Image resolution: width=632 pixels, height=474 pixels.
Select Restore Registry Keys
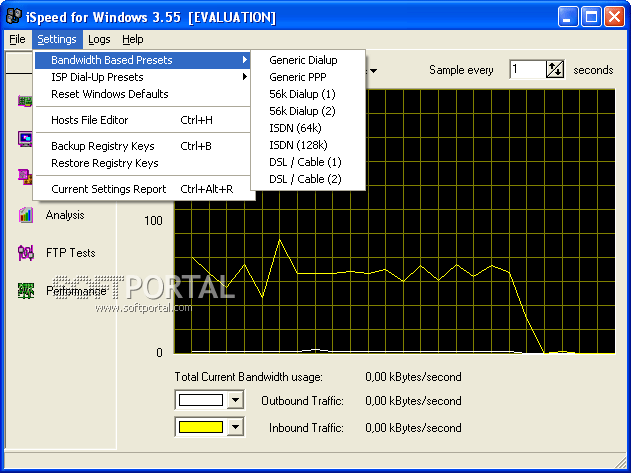(x=142, y=163)
